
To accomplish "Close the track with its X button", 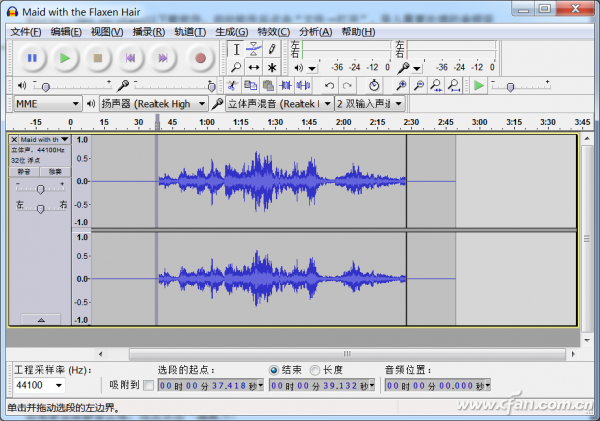I will (x=14, y=139).
